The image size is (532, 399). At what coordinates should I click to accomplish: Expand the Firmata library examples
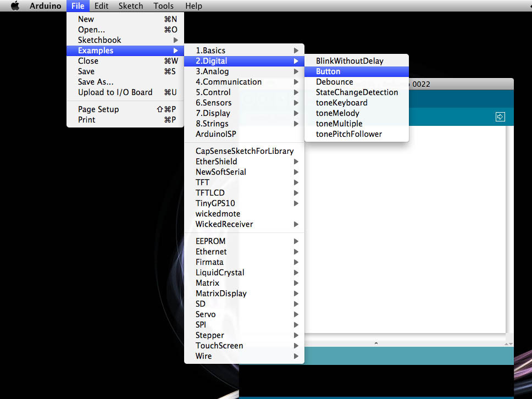[244, 262]
